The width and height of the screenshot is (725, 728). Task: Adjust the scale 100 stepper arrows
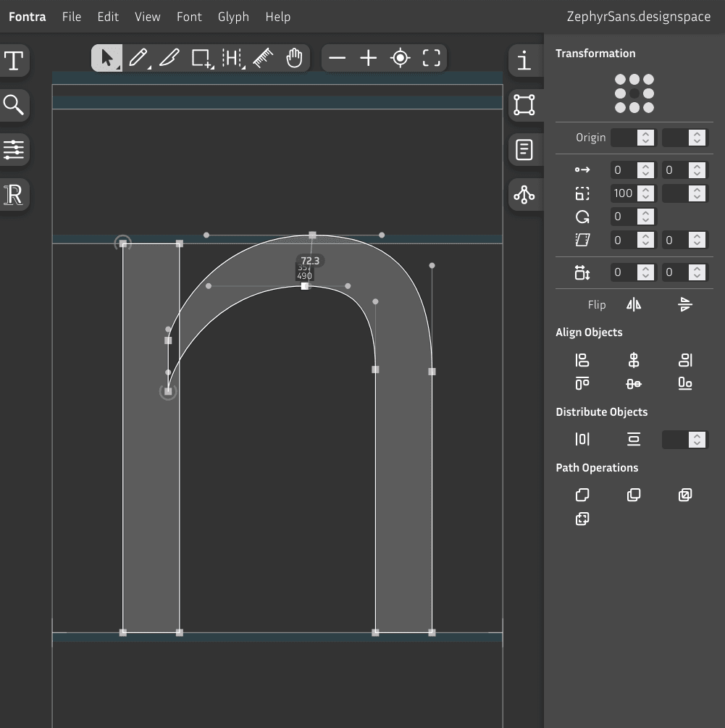(646, 193)
